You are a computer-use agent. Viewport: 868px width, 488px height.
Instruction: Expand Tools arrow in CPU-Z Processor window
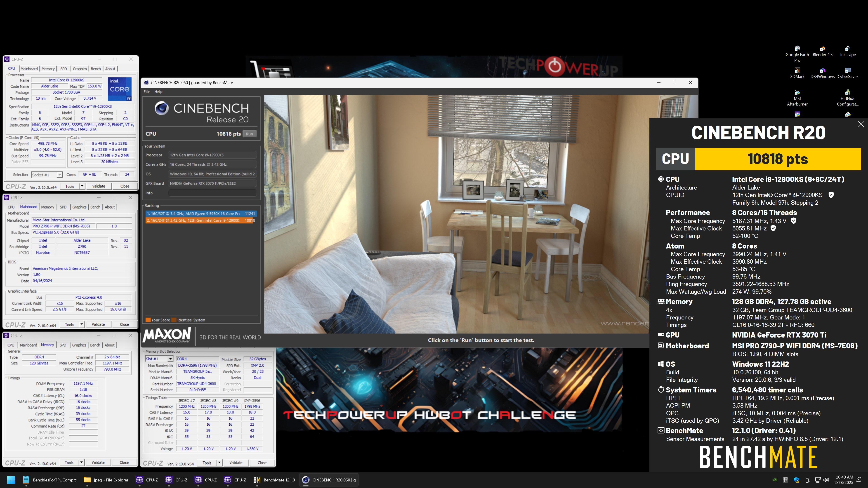click(x=82, y=186)
